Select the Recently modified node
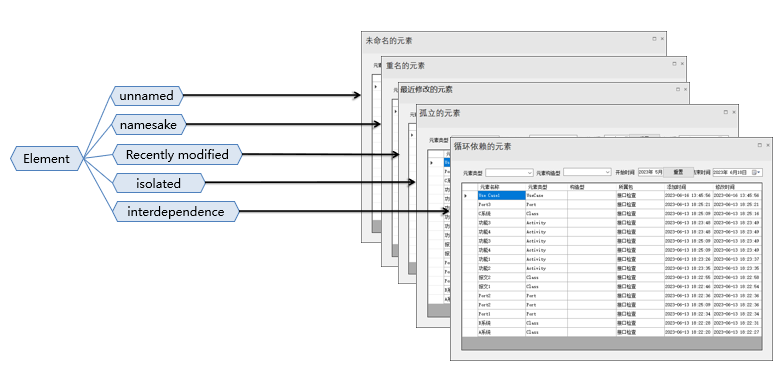Viewport: 784px width, 383px height. click(177, 154)
